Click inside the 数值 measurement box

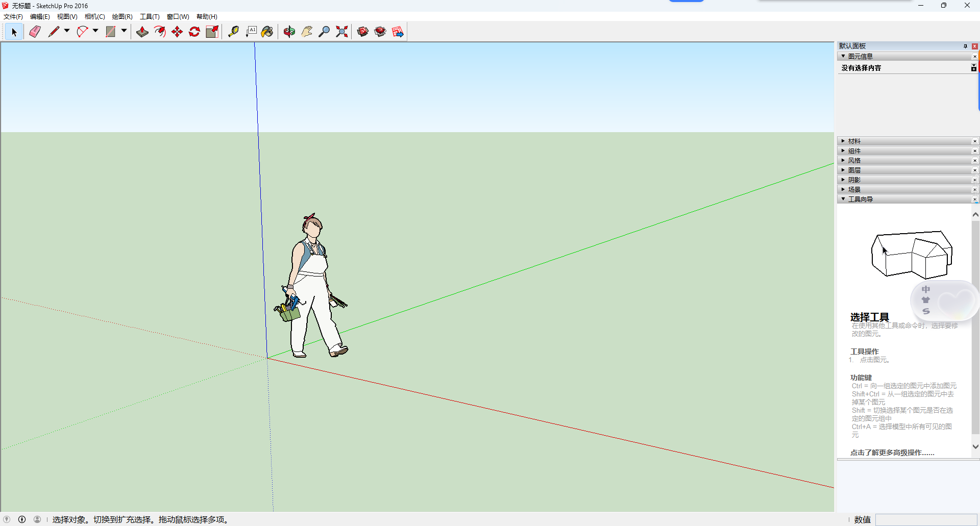coord(926,519)
